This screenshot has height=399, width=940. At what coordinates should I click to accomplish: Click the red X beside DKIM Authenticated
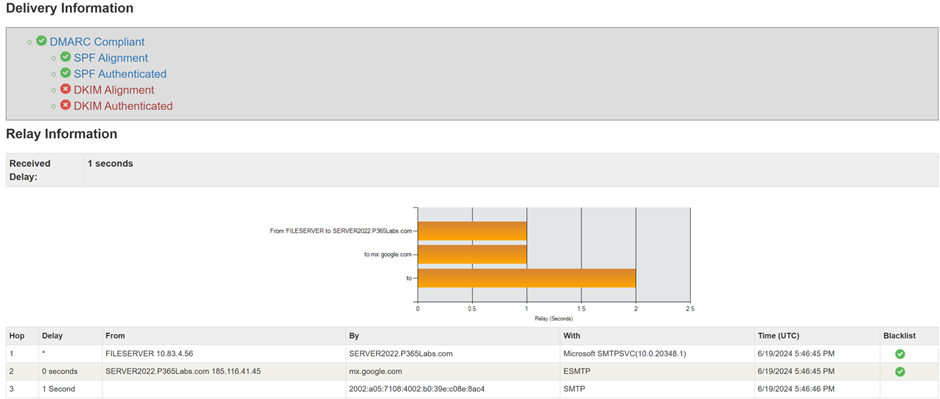[66, 105]
